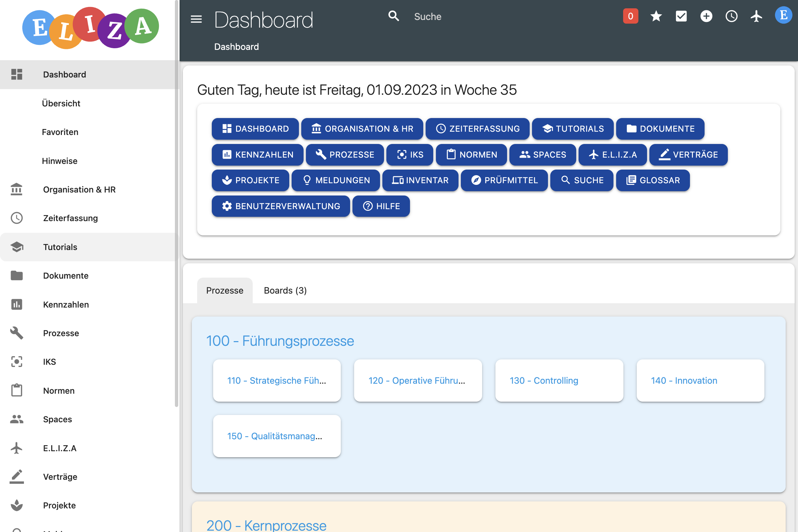Viewport: 798px width, 532px height.
Task: Select Übersicht in sidebar
Action: pos(61,103)
